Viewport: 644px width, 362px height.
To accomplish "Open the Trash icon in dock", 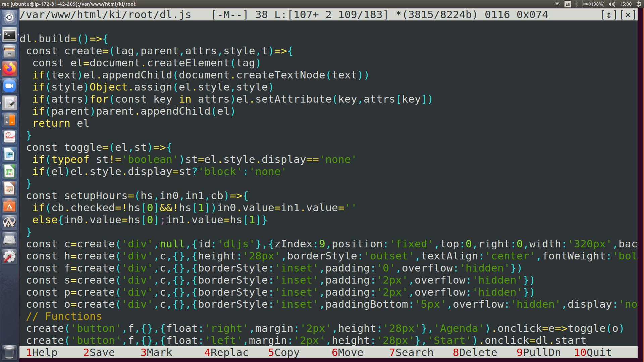I will pyautogui.click(x=9, y=352).
